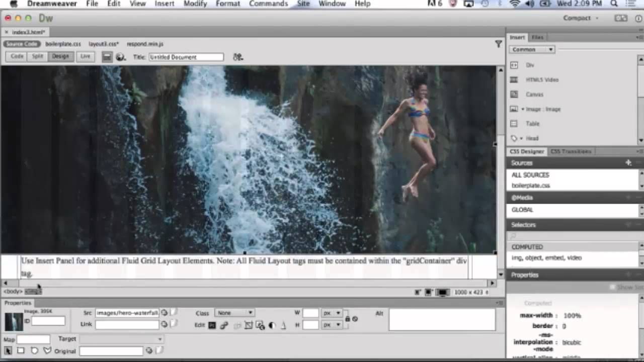Click the Title input field
Image resolution: width=644 pixels, height=362 pixels.
tap(186, 57)
